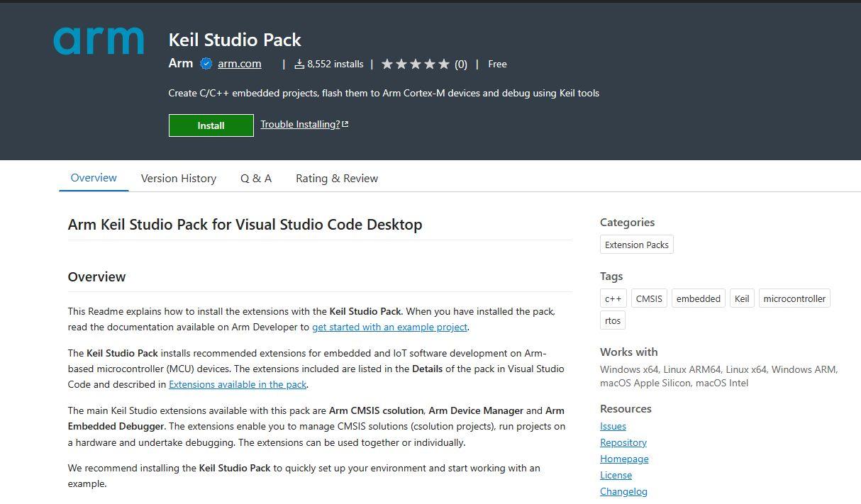Click the Arm logo in the header
The image size is (861, 504).
[x=98, y=40]
